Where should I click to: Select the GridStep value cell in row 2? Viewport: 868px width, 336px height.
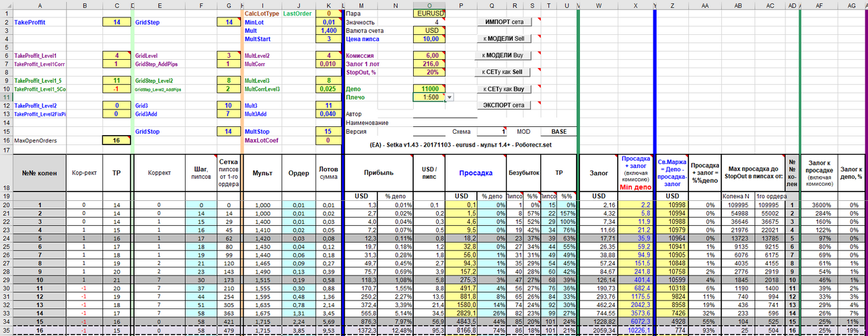click(x=229, y=22)
